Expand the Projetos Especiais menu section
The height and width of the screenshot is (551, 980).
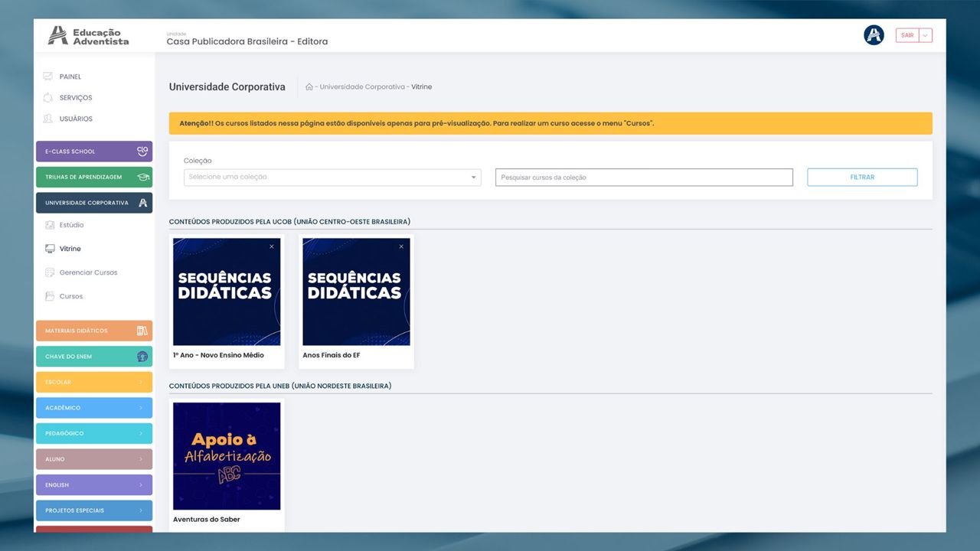[x=94, y=510]
